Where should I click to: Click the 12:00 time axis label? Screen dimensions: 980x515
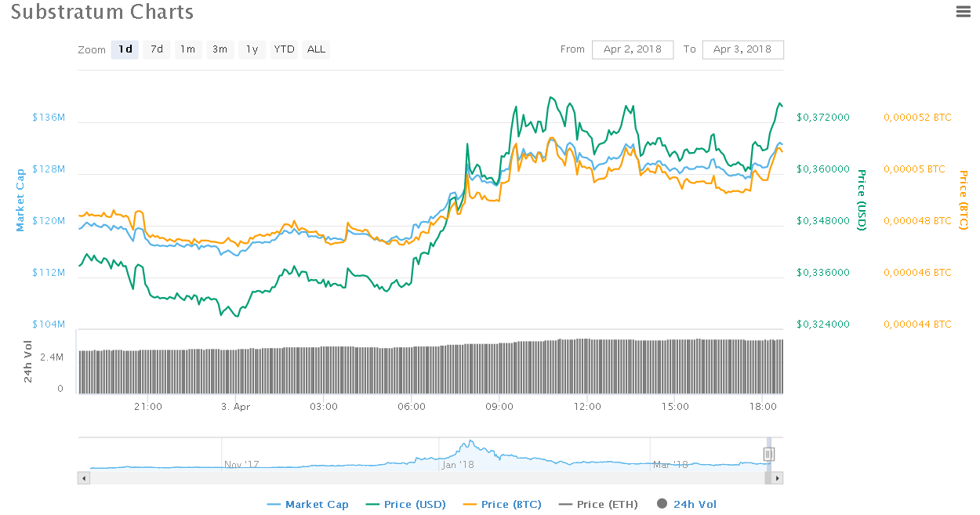(x=587, y=407)
